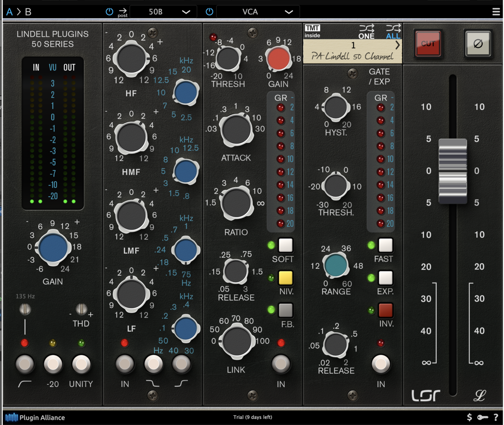Click the license key icon
This screenshot has height=425, width=504.
click(x=483, y=417)
